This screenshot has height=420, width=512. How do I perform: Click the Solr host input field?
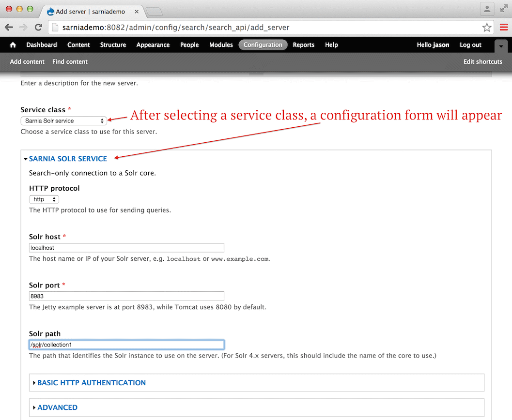coord(126,248)
